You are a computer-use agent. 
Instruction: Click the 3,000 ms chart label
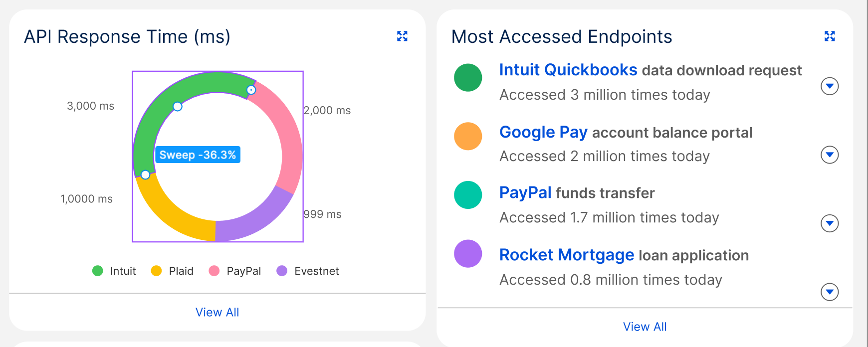click(91, 106)
